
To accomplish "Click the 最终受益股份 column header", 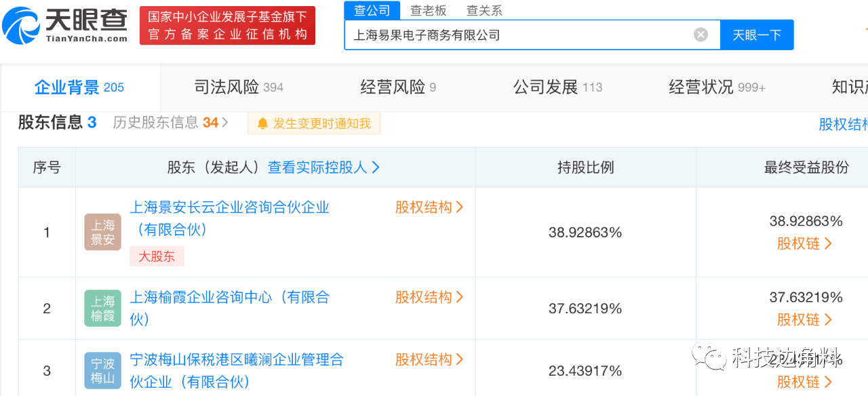I will [x=806, y=167].
